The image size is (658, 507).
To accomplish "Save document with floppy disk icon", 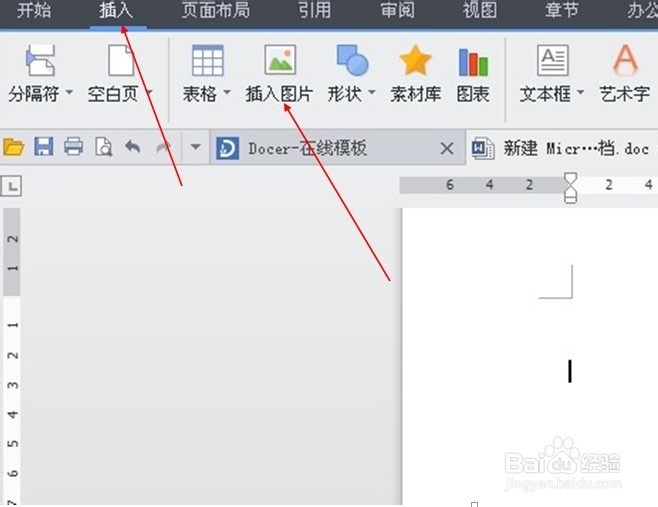I will click(x=44, y=147).
